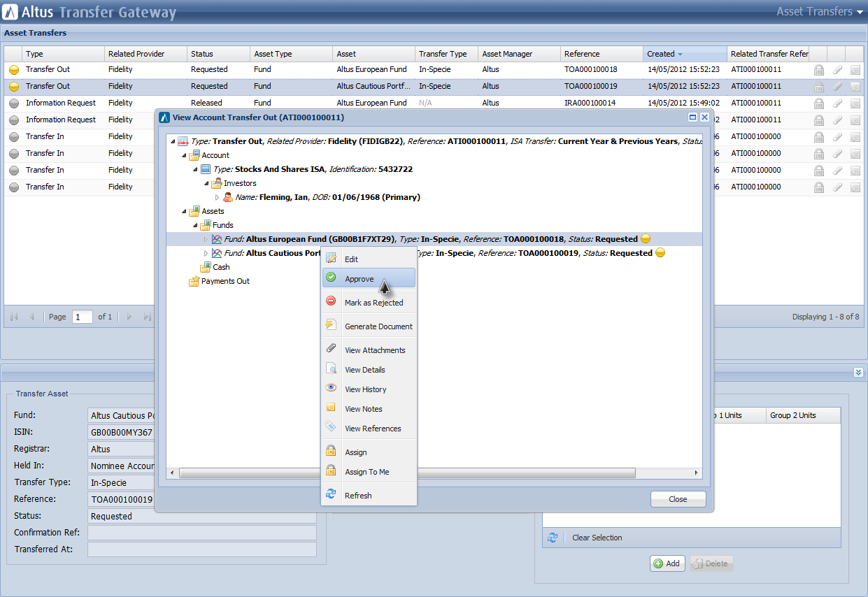Click the Group 2 Units column header
The width and height of the screenshot is (868, 597).
pyautogui.click(x=803, y=415)
